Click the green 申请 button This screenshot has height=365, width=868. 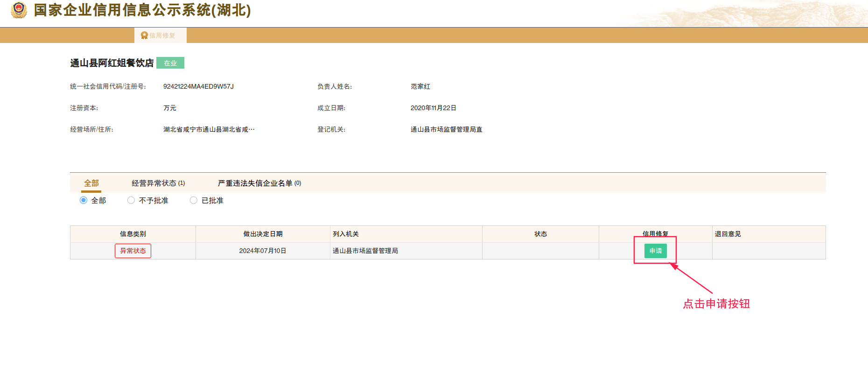[x=656, y=251]
